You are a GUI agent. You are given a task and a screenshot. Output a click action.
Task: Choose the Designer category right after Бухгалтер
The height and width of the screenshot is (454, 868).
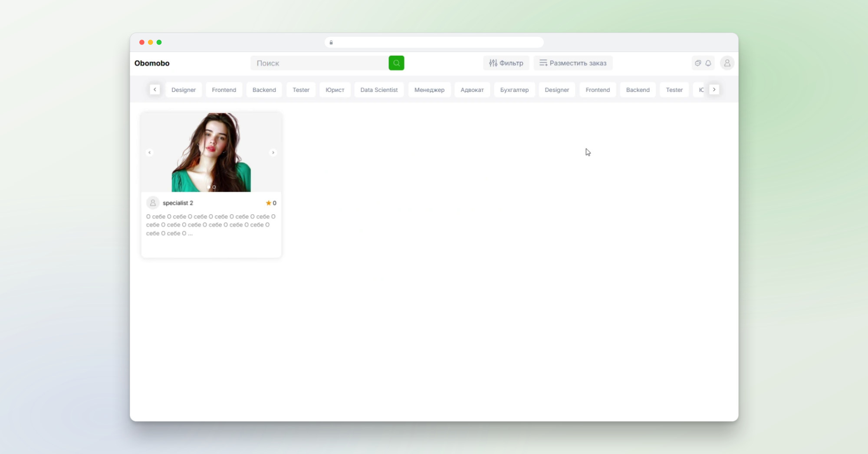tap(557, 90)
